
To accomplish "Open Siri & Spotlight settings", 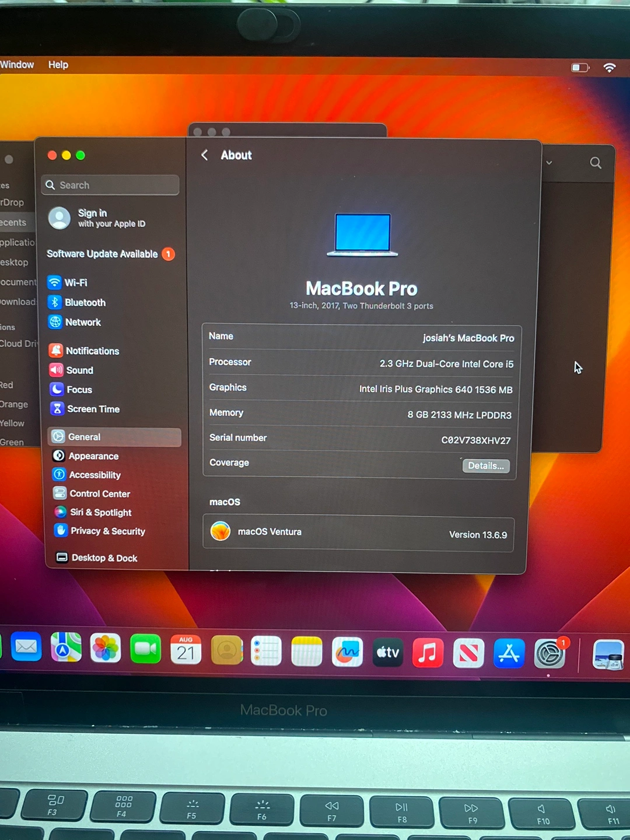I will [100, 513].
